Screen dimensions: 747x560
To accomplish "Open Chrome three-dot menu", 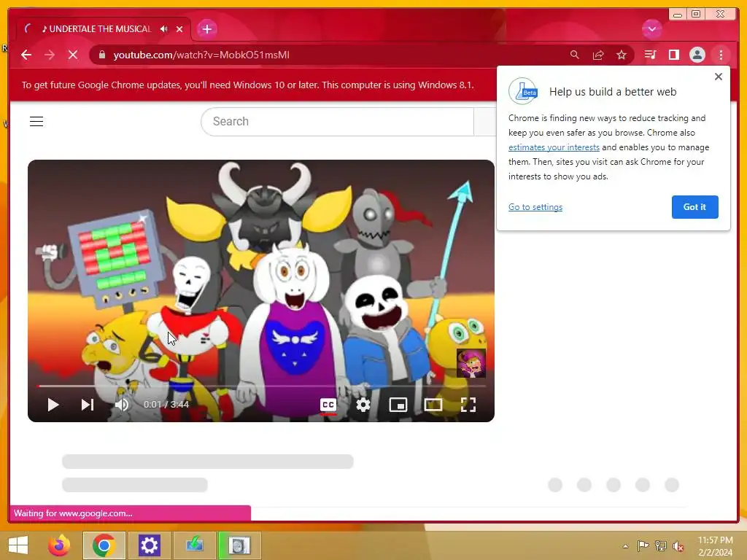I will 721,55.
